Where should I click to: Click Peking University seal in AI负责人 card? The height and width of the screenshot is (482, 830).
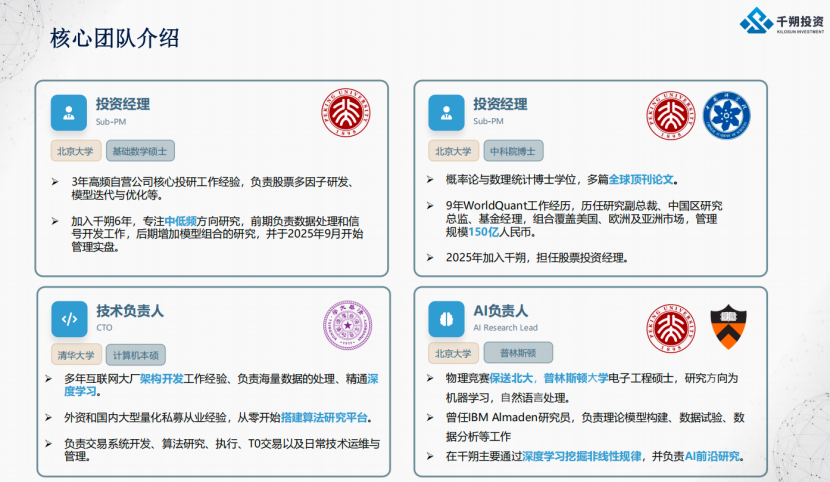[x=671, y=328]
